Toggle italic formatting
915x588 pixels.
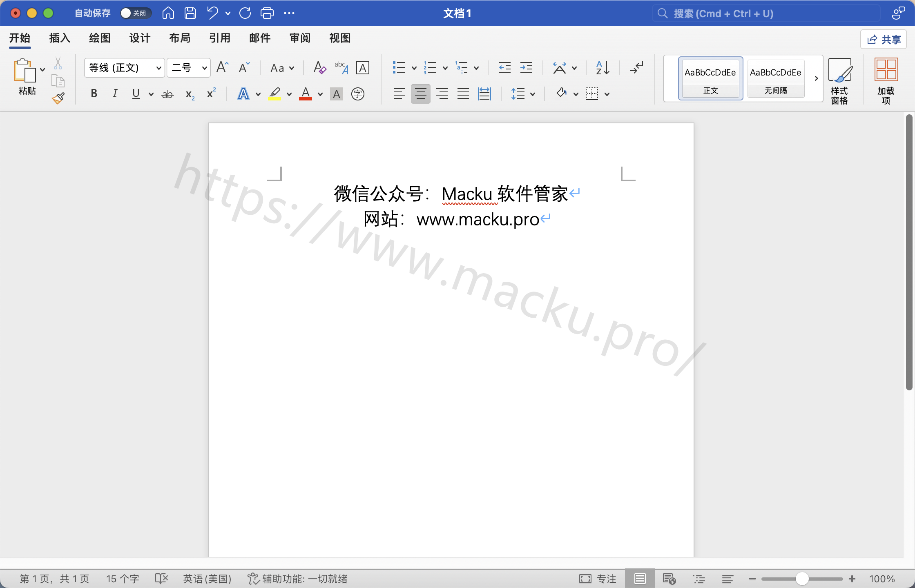[115, 94]
